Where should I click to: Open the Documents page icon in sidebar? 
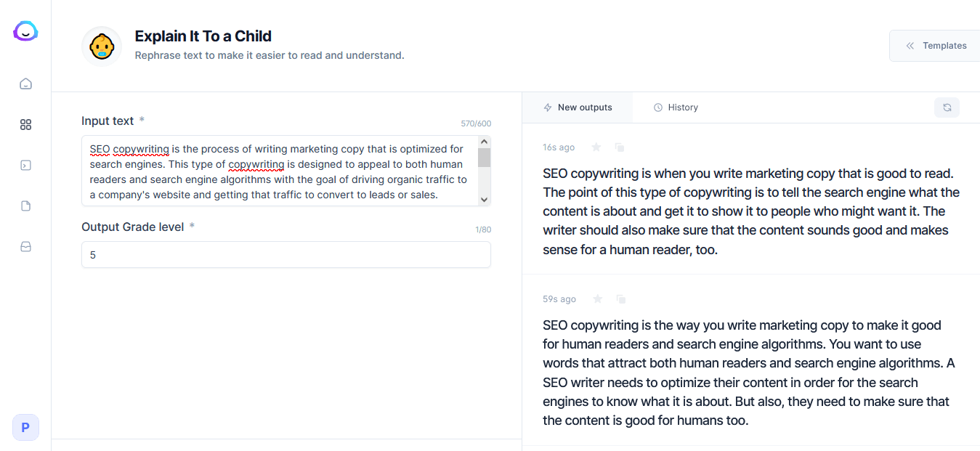(26, 206)
